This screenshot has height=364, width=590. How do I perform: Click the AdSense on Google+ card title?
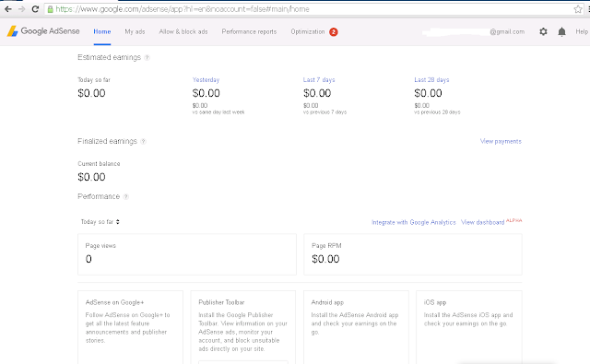pos(114,302)
